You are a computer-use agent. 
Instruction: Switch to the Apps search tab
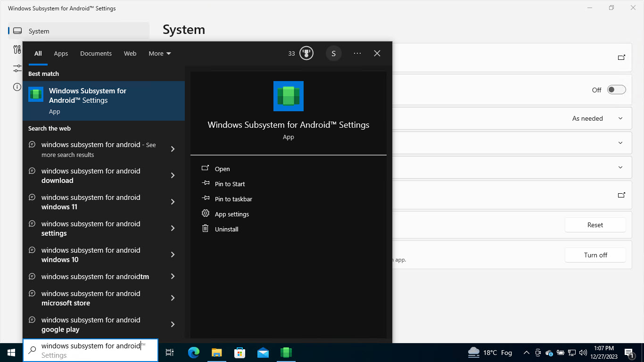click(61, 53)
